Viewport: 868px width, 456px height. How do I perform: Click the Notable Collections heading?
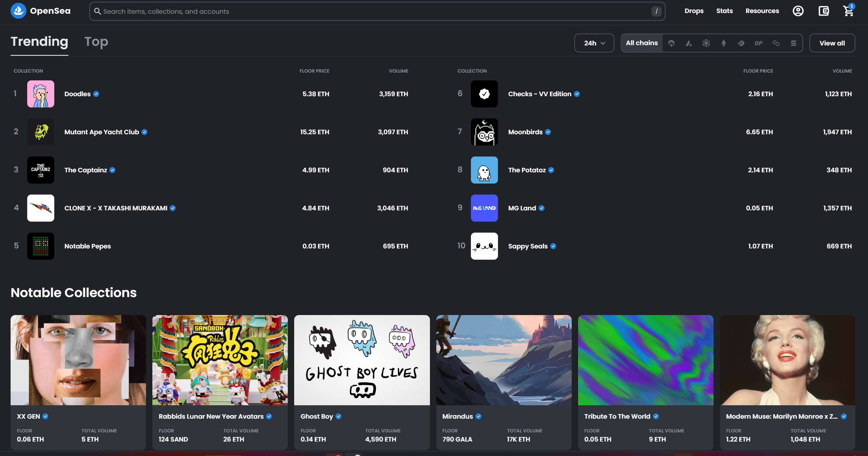[x=73, y=293]
